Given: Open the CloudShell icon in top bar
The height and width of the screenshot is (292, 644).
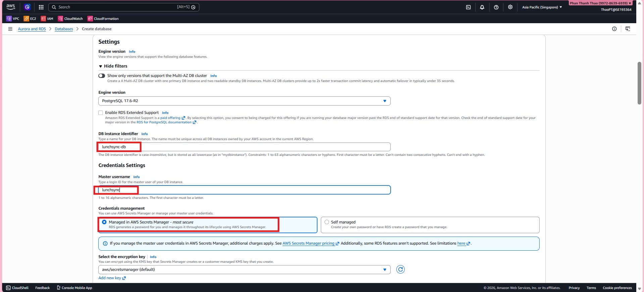Looking at the screenshot, I should [468, 7].
